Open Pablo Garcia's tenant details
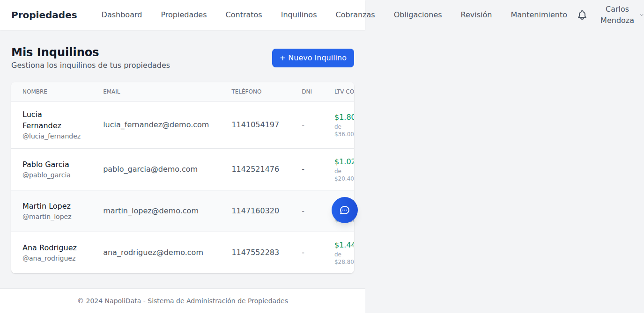 [46, 164]
